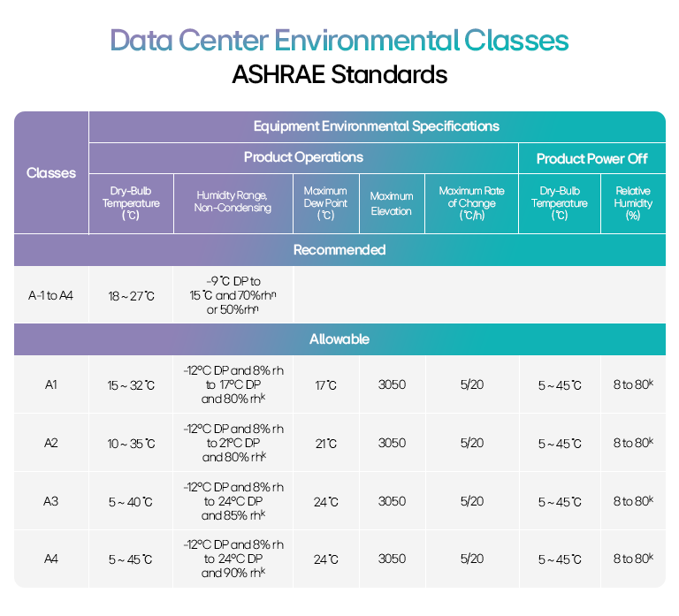Image resolution: width=679 pixels, height=616 pixels.
Task: Click the "ASHRAE Standards" subtitle
Action: [x=339, y=74]
